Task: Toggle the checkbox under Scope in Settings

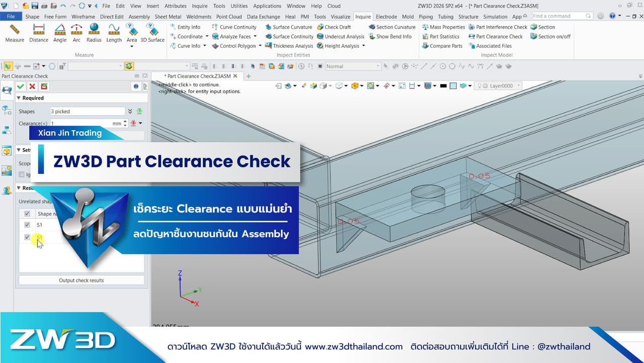Action: click(22, 174)
